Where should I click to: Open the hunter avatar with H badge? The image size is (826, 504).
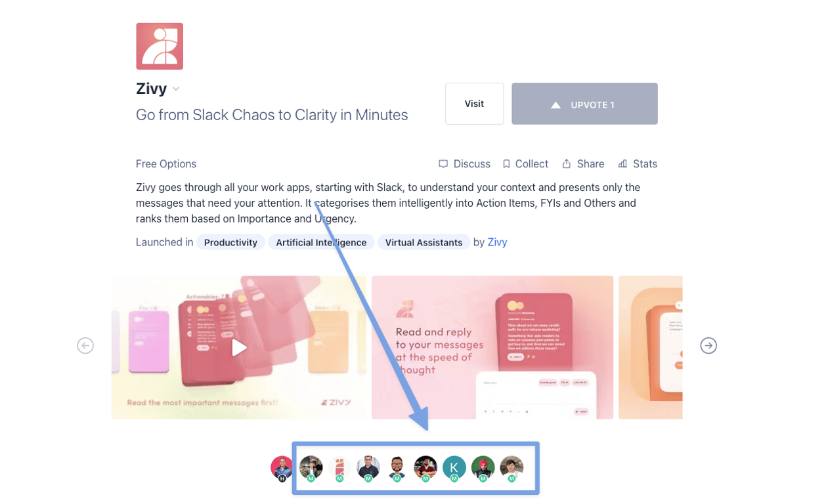coord(282,468)
